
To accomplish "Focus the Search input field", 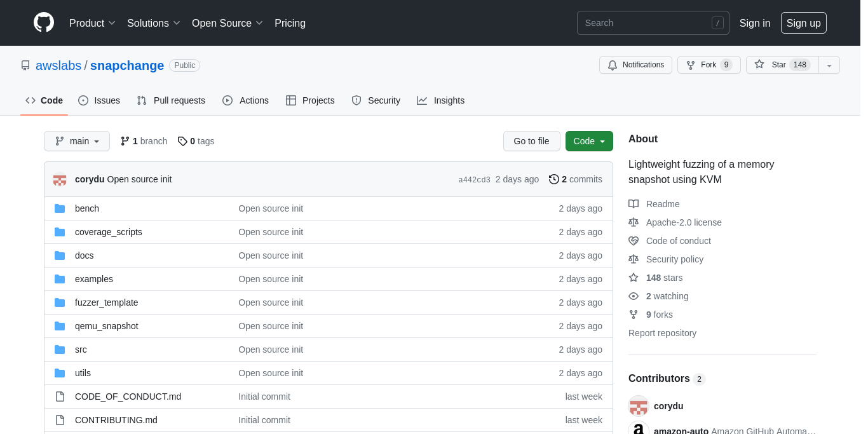I will 645,23.
